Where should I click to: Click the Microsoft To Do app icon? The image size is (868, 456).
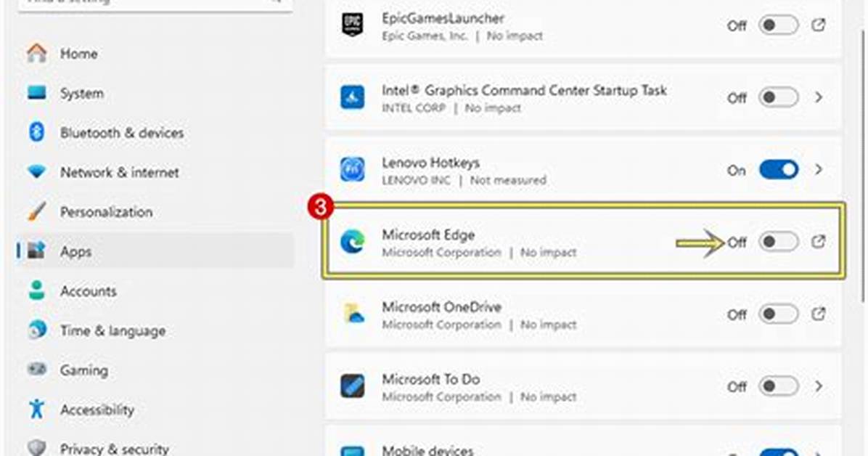(353, 386)
